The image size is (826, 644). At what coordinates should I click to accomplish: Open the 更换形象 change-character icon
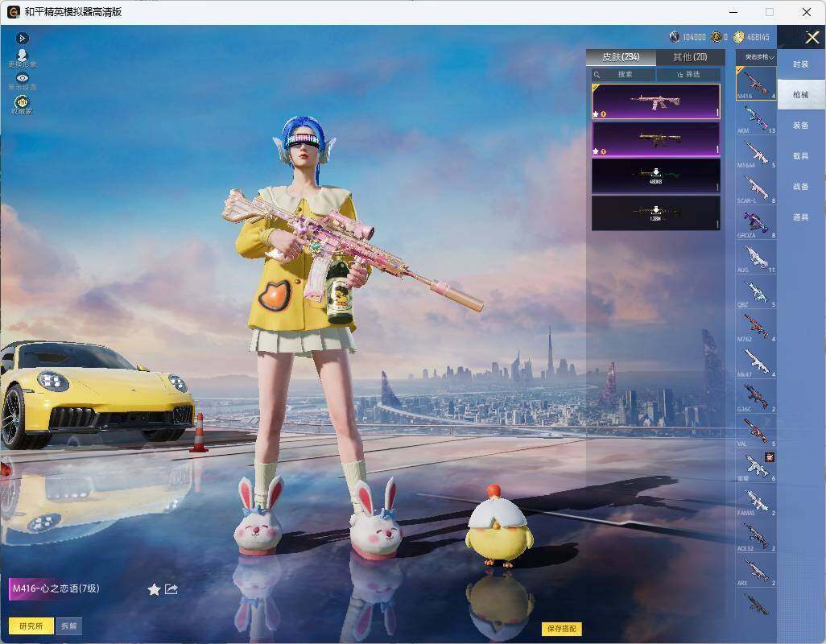[22, 58]
